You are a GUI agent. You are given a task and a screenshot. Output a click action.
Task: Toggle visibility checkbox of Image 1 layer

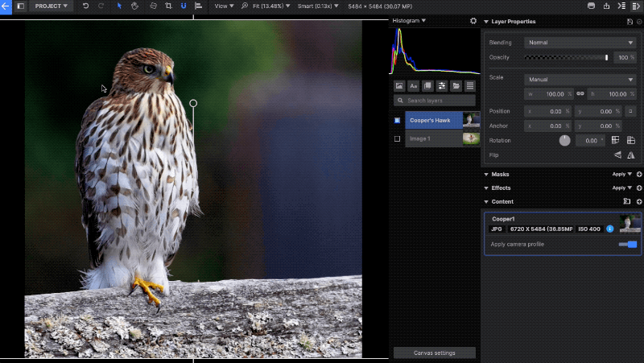tap(397, 138)
